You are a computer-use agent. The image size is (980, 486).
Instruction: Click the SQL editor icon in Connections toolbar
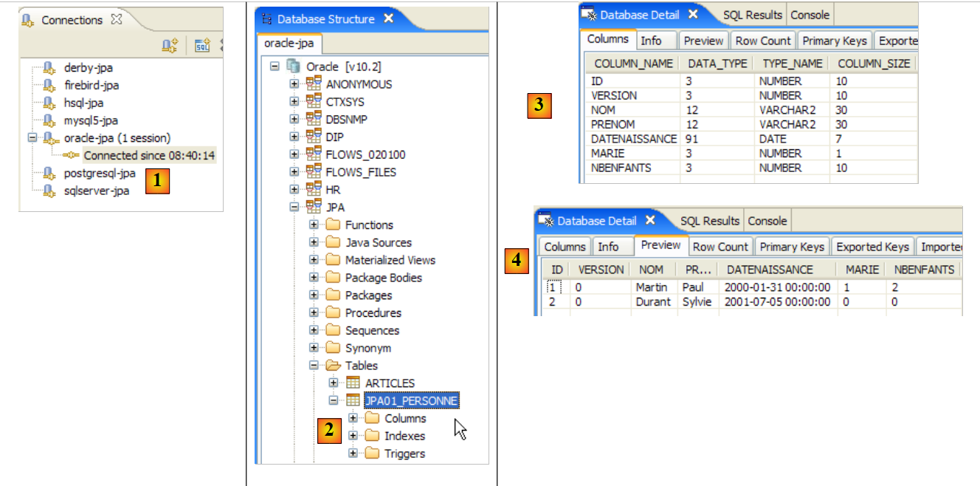[x=202, y=46]
